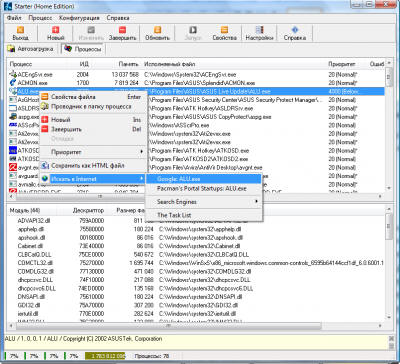Open Свойства (Properties) from the toolbar
Screen dimensions: 400x364
click(x=225, y=33)
